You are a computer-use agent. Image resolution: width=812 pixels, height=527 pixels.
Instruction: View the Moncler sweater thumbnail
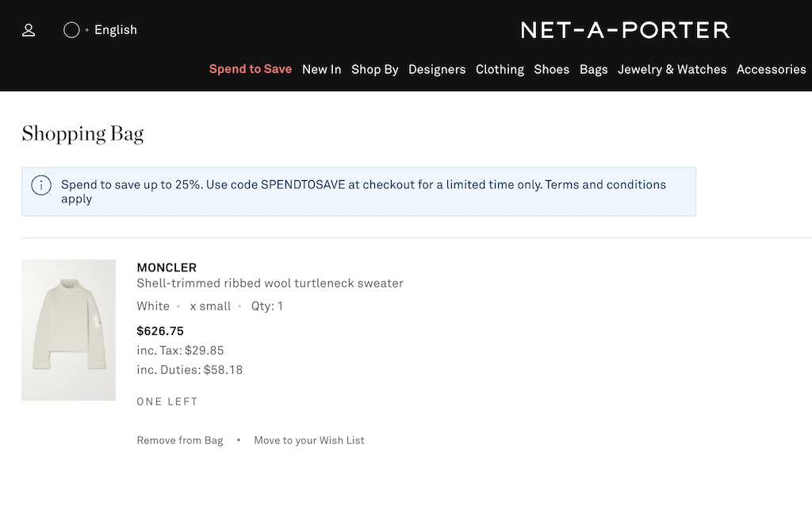click(x=68, y=330)
